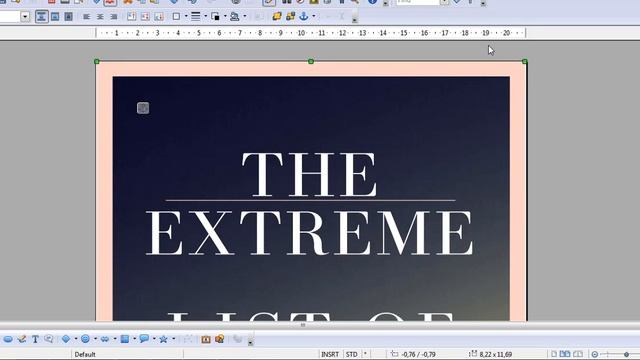Toggle the STD selection mode field
The height and width of the screenshot is (360, 640).
(x=351, y=354)
